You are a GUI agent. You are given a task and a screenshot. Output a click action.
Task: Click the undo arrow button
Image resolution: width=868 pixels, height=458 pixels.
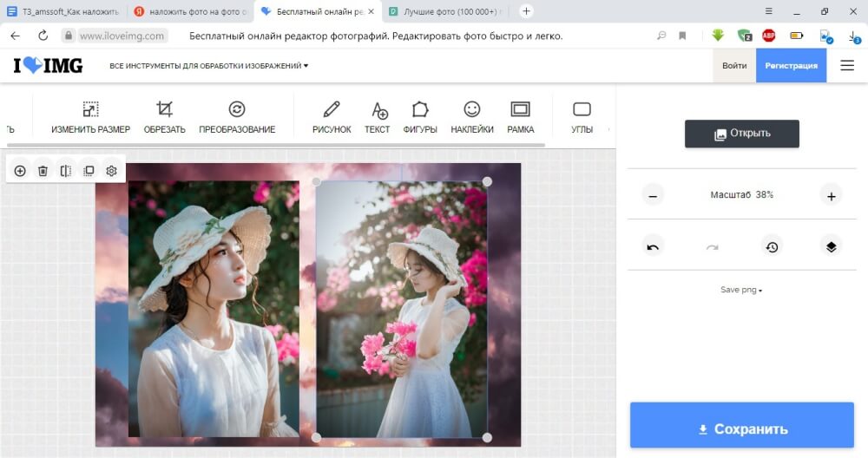pos(653,247)
